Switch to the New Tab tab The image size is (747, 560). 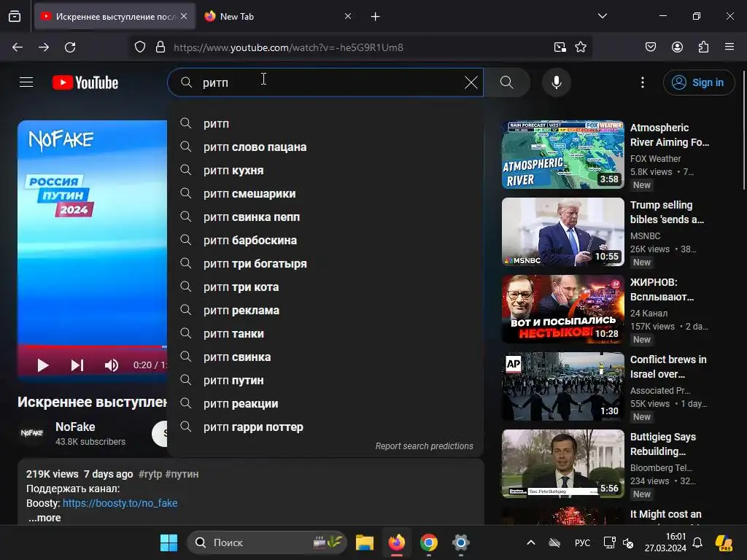(276, 16)
